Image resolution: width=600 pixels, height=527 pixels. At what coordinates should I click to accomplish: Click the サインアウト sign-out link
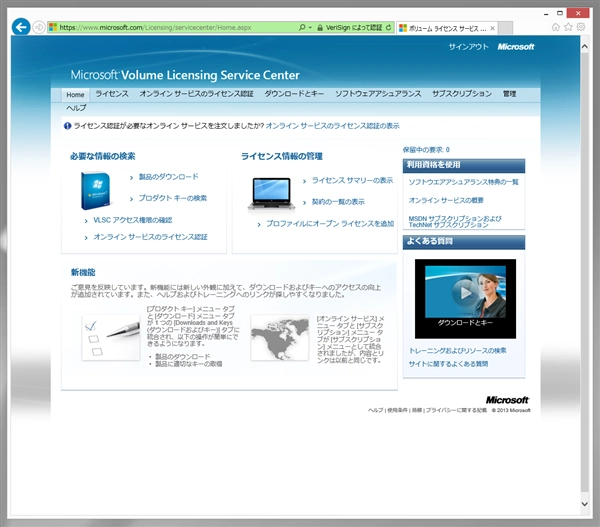468,47
